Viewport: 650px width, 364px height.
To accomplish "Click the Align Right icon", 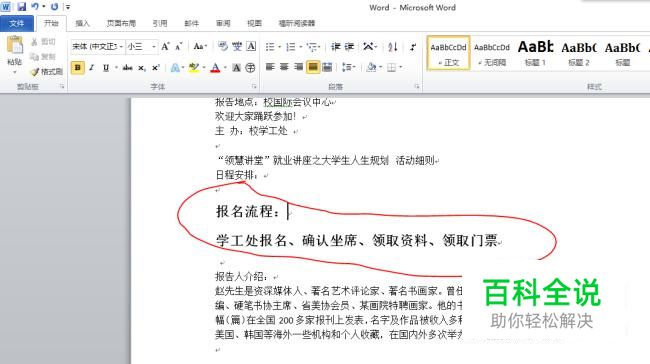I will [298, 67].
